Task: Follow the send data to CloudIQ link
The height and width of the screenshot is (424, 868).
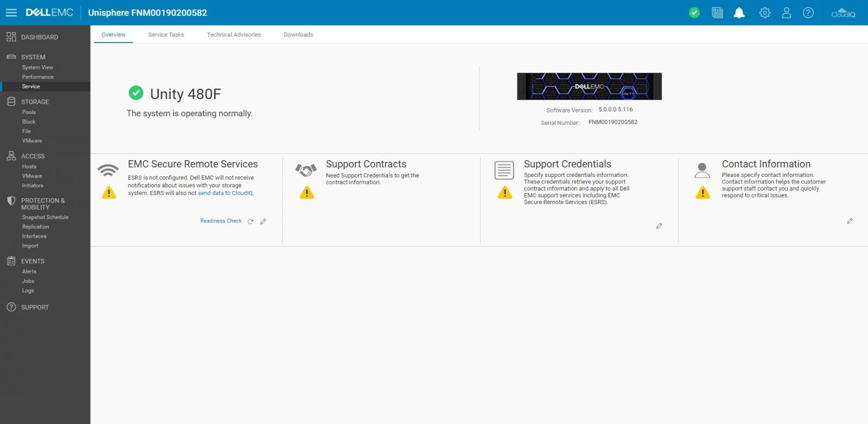Action: pos(225,193)
